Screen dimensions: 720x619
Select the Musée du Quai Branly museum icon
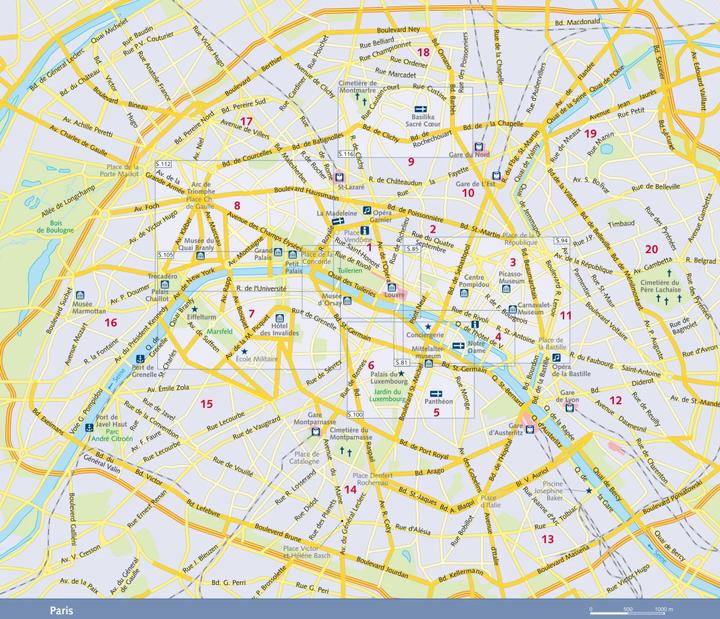(x=200, y=256)
